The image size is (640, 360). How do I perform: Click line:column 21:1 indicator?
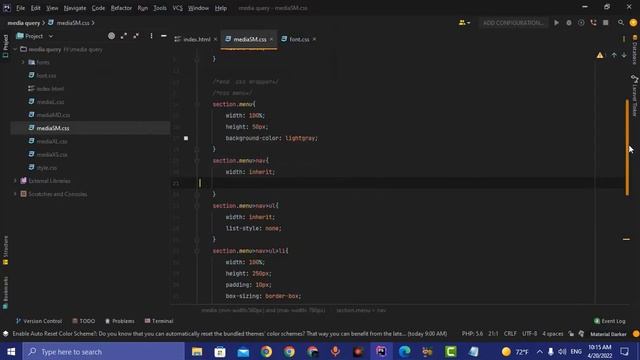[x=493, y=333]
